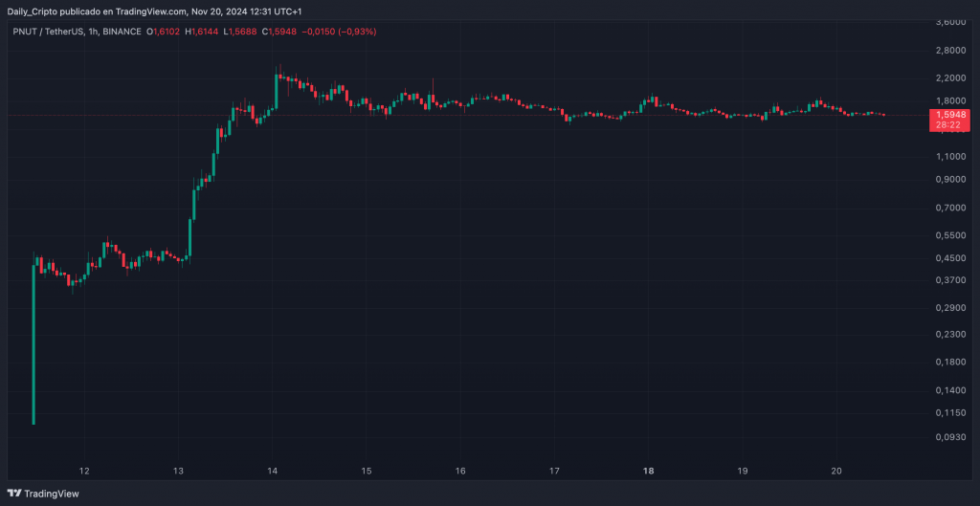
Task: Click the bold 18 date label on time axis
Action: tap(649, 471)
